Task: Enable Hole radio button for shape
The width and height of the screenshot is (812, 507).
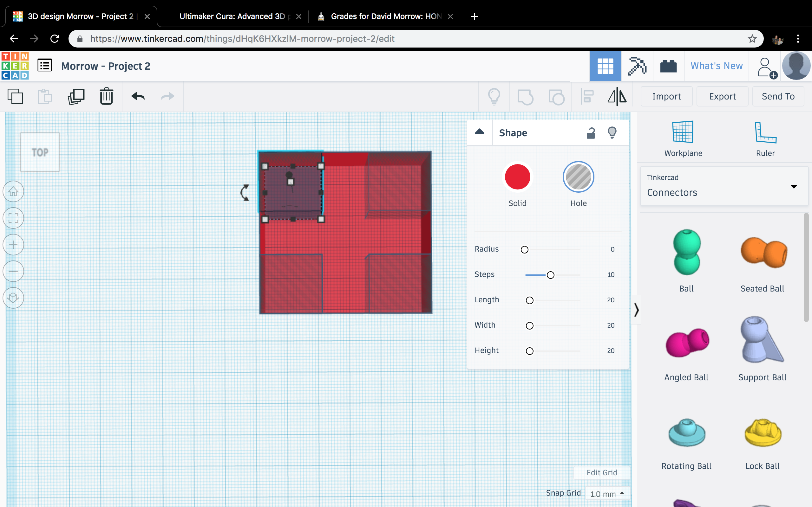Action: (x=579, y=177)
